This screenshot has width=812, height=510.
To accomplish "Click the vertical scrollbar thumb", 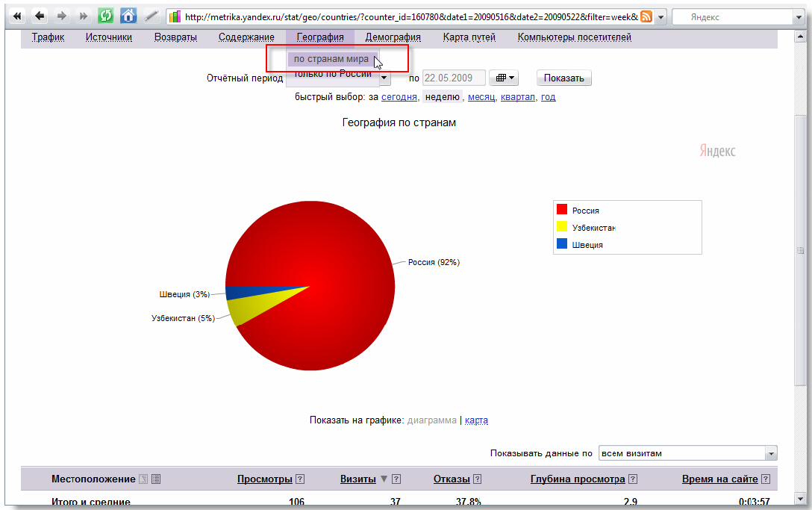I will coord(800,250).
